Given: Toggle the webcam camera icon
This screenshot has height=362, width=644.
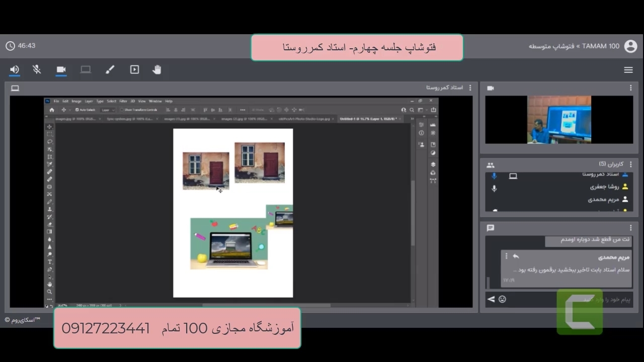Looking at the screenshot, I should coord(61,70).
